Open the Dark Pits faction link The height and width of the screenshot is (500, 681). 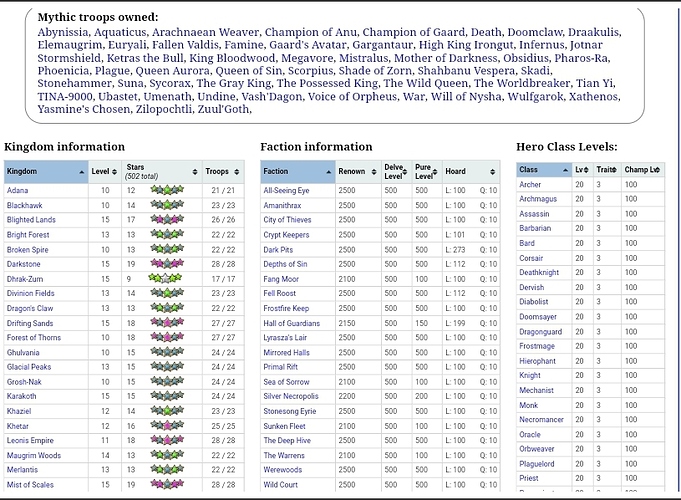pos(278,250)
